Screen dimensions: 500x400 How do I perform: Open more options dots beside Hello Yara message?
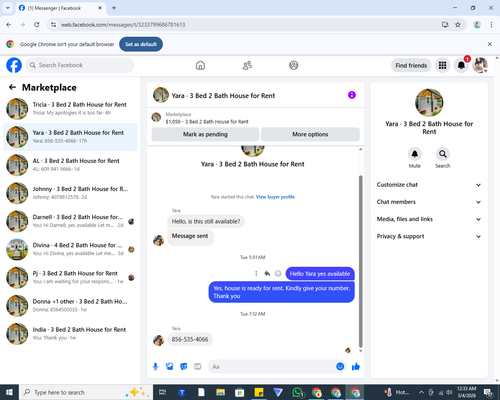[x=256, y=274]
